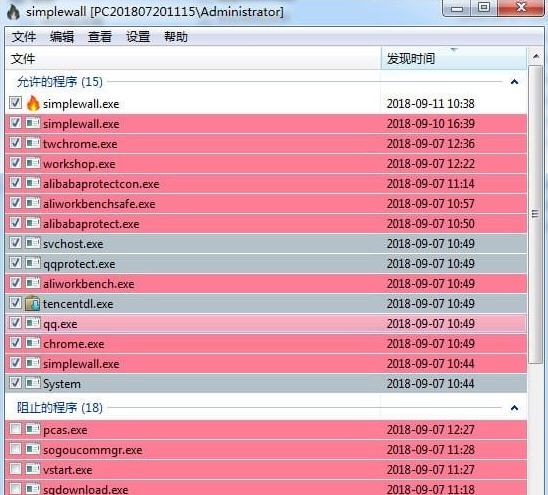Click timestamp 2018-09-10 16:39
The image size is (548, 495).
point(431,123)
